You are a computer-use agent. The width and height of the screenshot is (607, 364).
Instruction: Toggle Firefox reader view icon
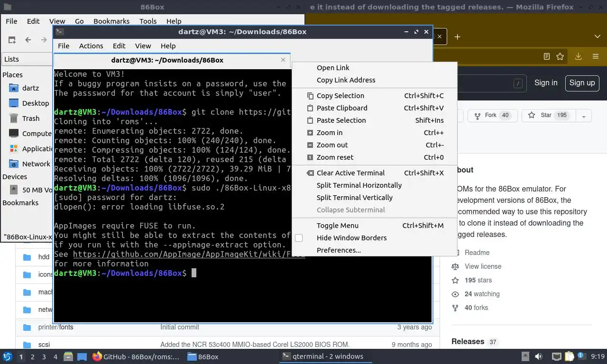tap(547, 56)
